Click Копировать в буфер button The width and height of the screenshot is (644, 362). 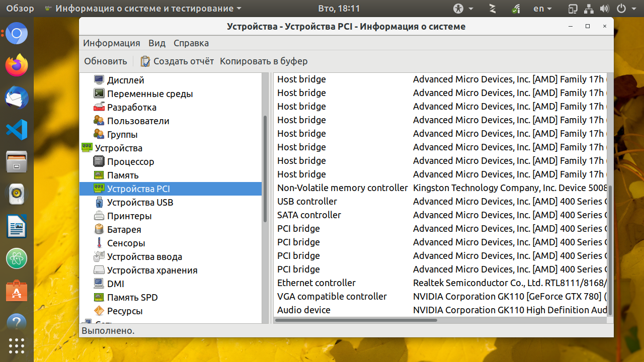pyautogui.click(x=264, y=61)
